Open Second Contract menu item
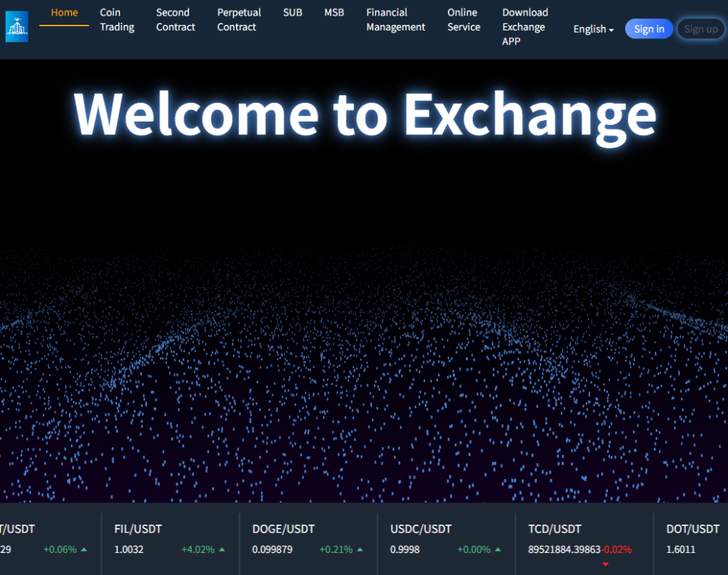Viewport: 728px width, 575px height. [x=176, y=20]
